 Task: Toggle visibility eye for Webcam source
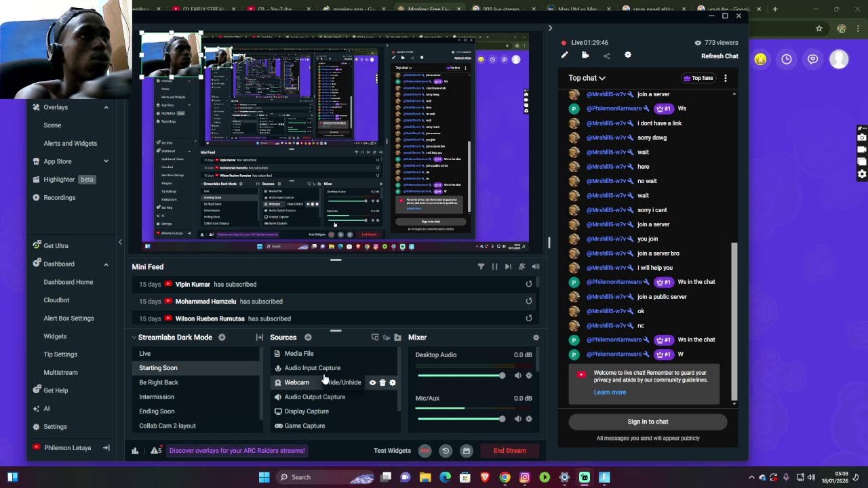tap(372, 382)
